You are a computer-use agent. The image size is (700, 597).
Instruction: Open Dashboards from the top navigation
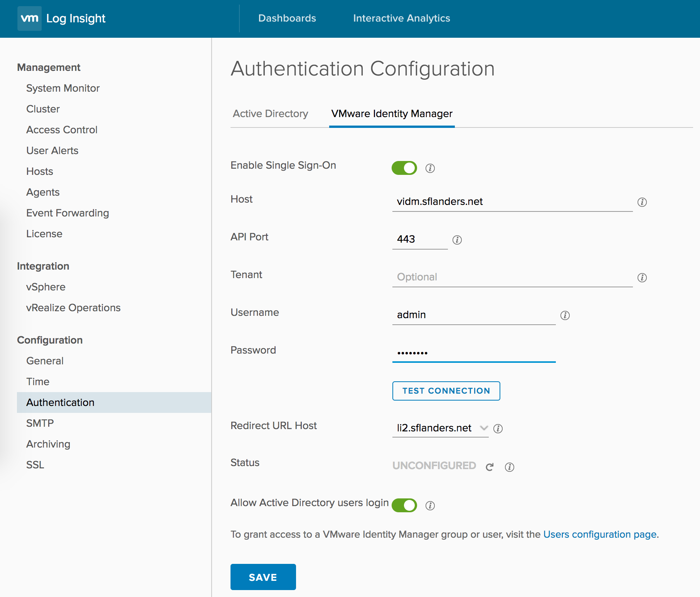point(287,18)
